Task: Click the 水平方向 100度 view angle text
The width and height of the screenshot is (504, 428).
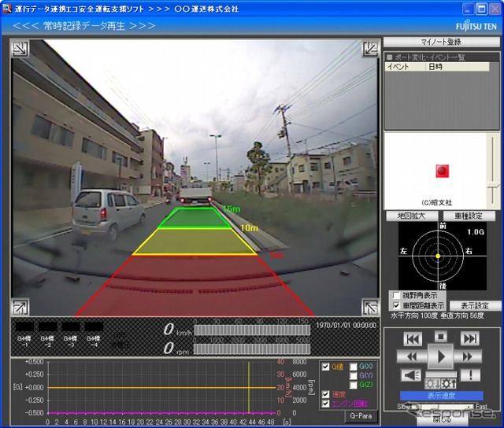Action: 414,315
